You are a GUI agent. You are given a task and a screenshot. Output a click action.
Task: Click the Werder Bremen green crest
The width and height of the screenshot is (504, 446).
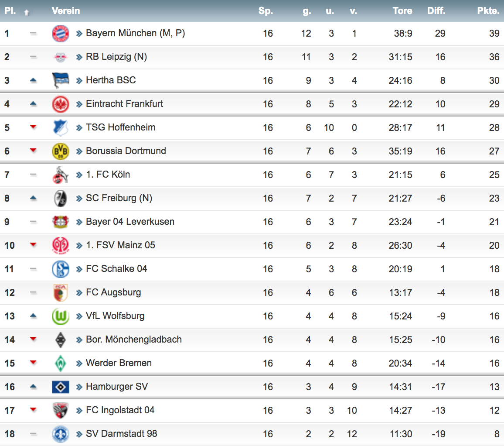point(60,363)
